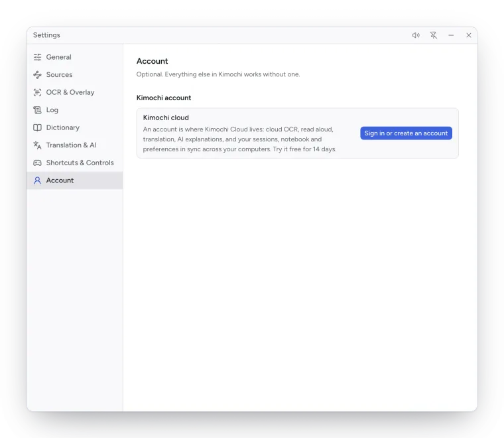Click the Sources icon in sidebar
The image size is (504, 438).
37,75
